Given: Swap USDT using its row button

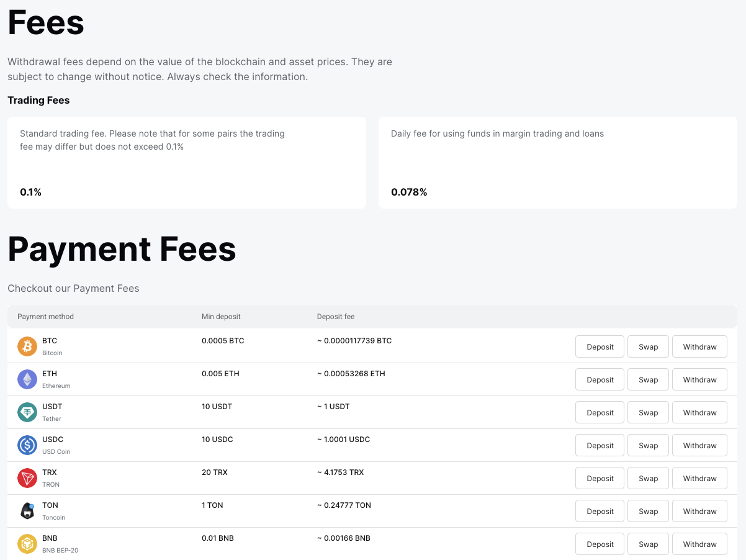Looking at the screenshot, I should pos(648,412).
